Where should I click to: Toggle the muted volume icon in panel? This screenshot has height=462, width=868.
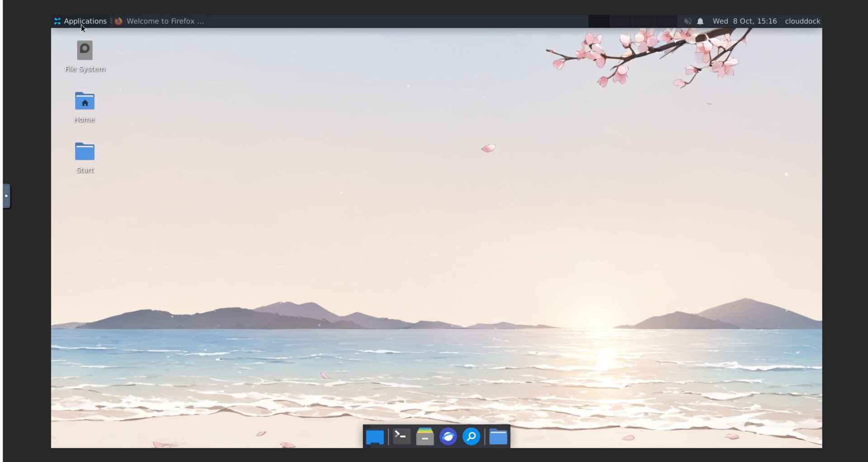687,21
